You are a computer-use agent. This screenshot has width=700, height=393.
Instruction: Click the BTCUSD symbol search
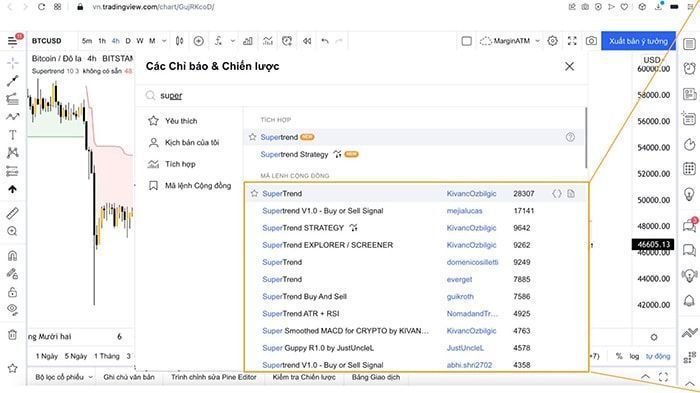click(46, 41)
